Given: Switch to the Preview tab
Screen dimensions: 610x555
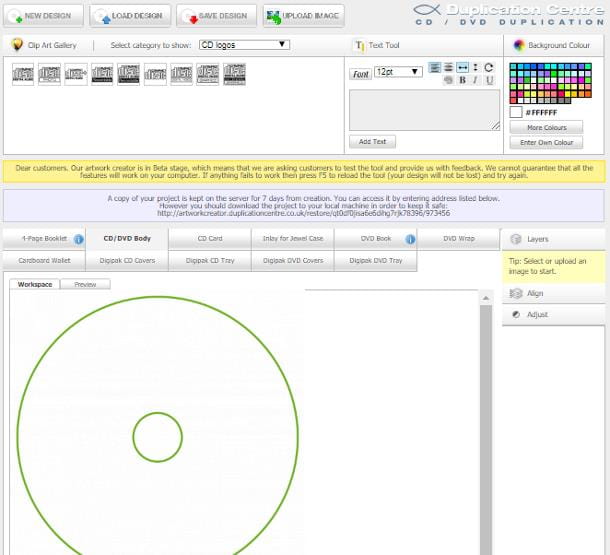Looking at the screenshot, I should pyautogui.click(x=85, y=285).
